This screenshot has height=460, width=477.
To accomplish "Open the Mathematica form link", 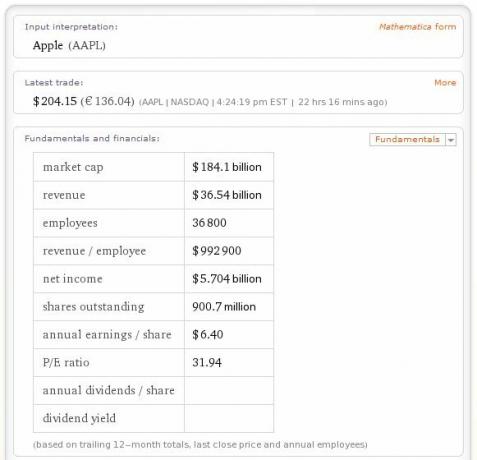I will pyautogui.click(x=417, y=27).
